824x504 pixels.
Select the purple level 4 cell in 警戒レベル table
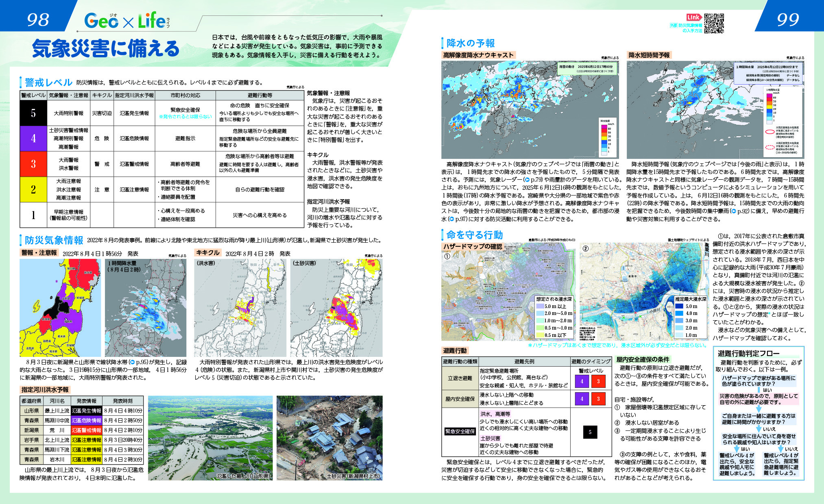coord(33,138)
